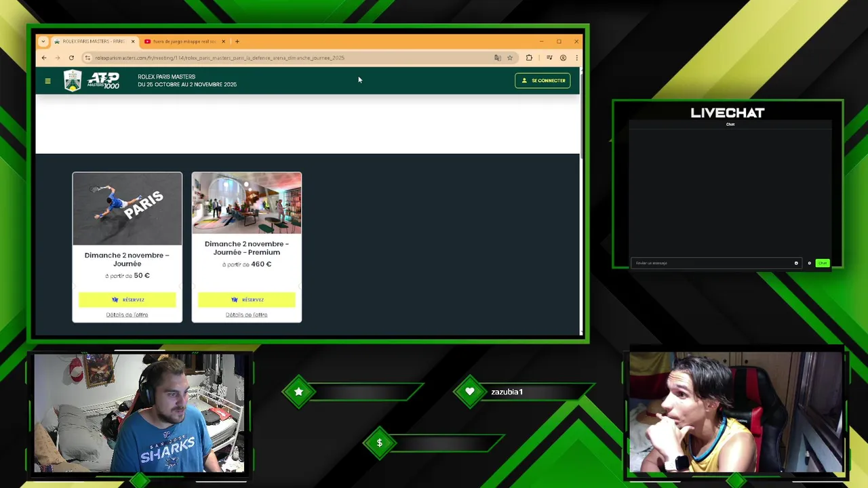Click the zazubia1 username label
868x488 pixels.
pyautogui.click(x=507, y=392)
